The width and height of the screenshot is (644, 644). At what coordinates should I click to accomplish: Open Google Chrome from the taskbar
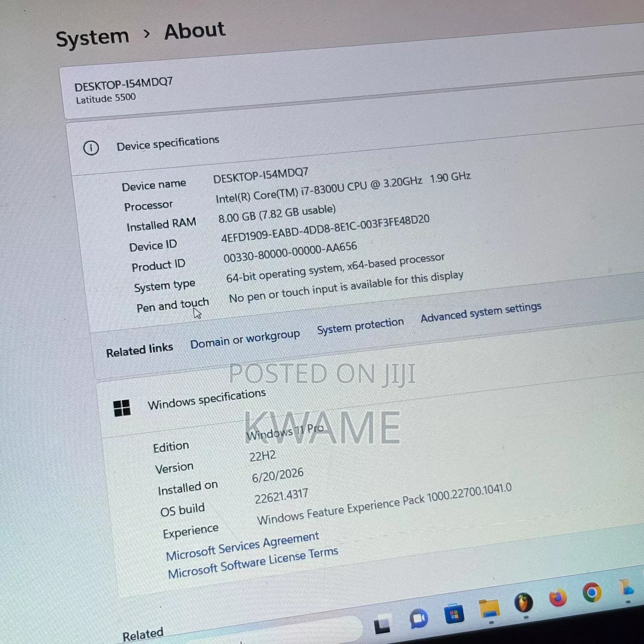click(592, 592)
